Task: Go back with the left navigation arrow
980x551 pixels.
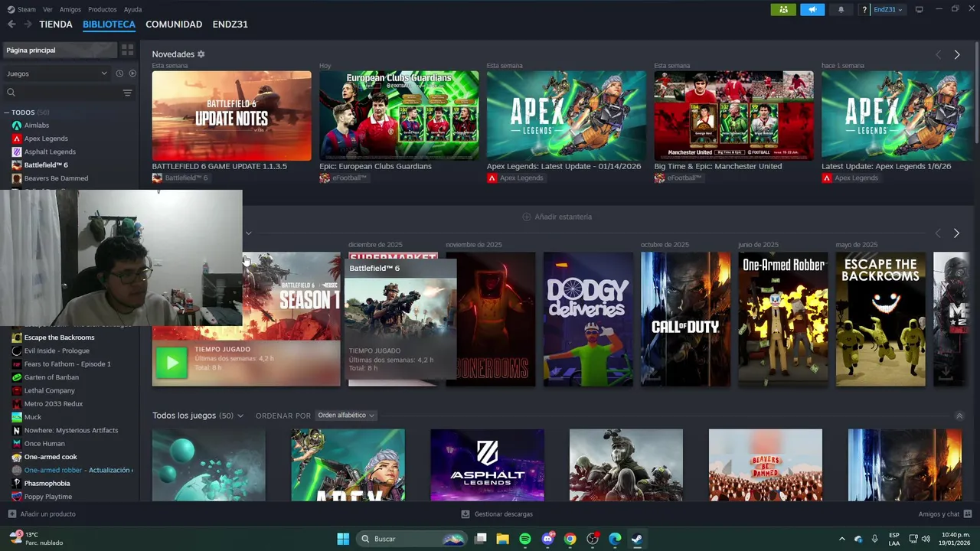Action: (x=11, y=24)
